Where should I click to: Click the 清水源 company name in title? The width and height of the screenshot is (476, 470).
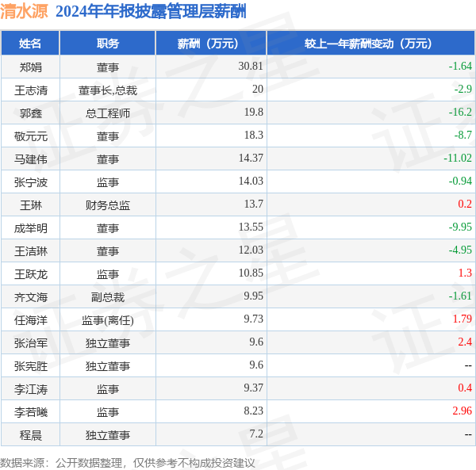pos(24,12)
